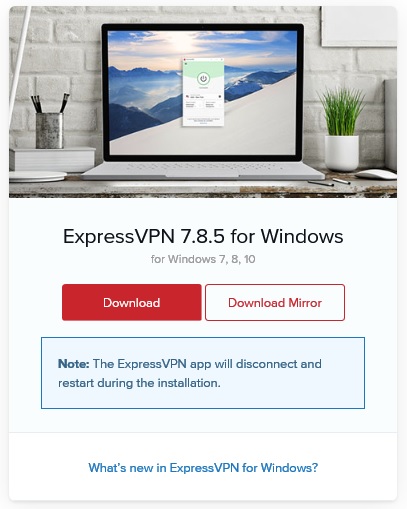
Task: Click the green power icon on laptop screen
Action: tap(203, 79)
